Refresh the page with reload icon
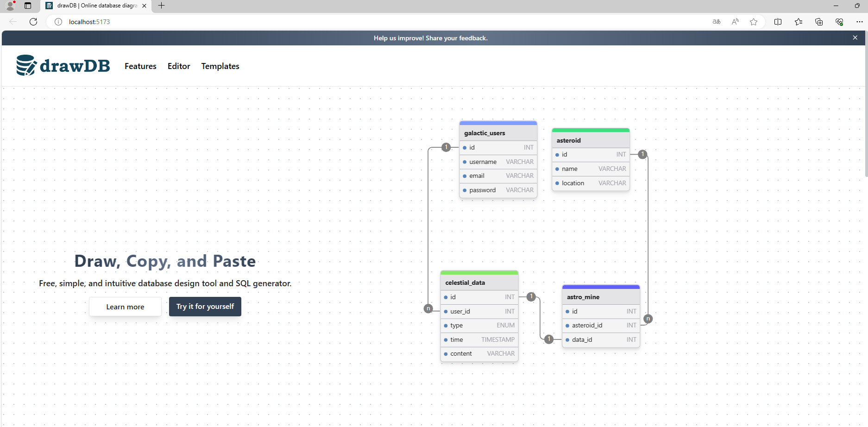 tap(33, 22)
